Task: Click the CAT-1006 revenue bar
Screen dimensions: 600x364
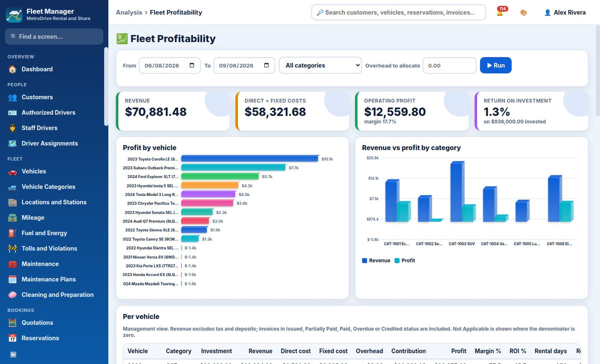Action: [554, 198]
